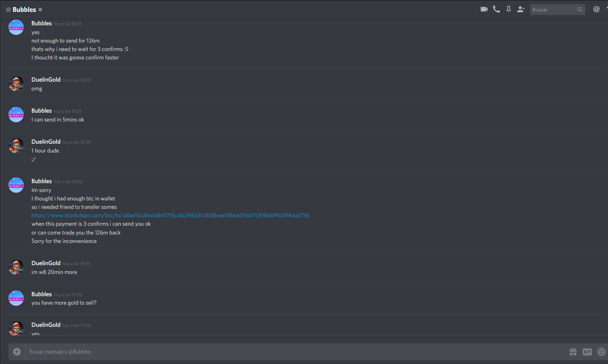
Task: Start a voice call
Action: point(496,9)
